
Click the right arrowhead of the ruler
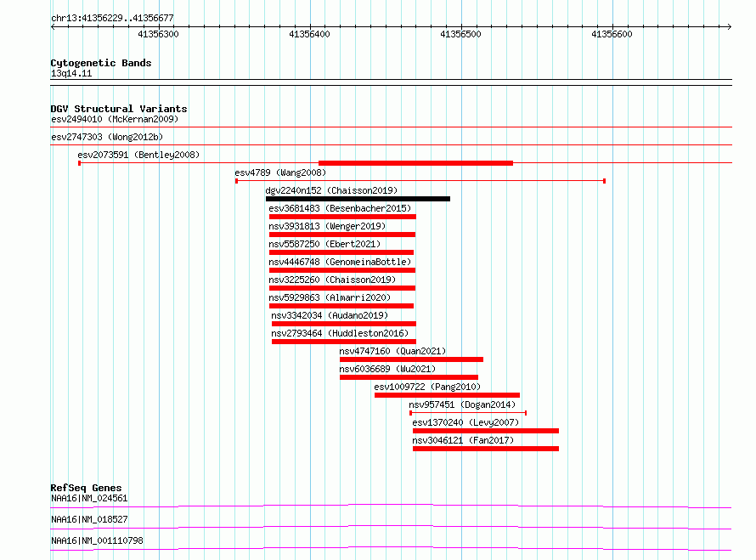click(729, 26)
